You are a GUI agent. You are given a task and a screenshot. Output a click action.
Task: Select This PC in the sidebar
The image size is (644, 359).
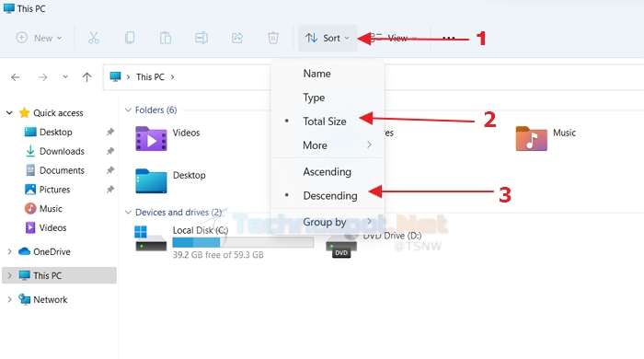59,275
